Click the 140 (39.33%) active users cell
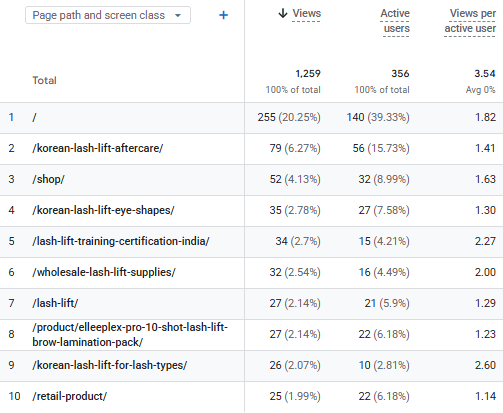Image resolution: width=503 pixels, height=413 pixels. tap(378, 117)
